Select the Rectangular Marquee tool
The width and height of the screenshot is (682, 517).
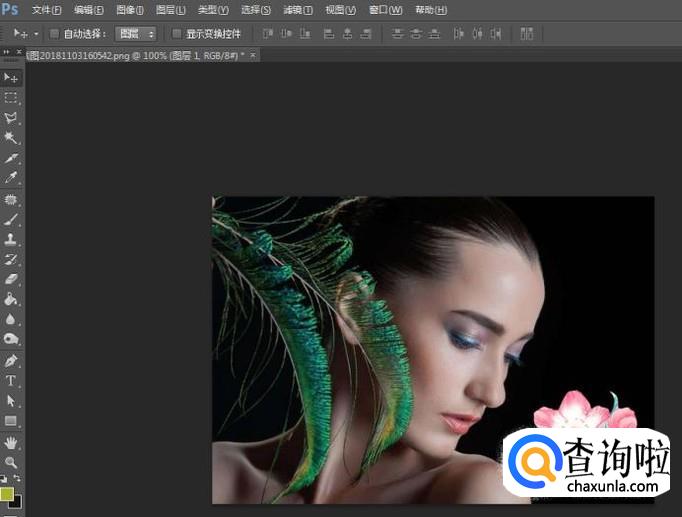click(x=11, y=97)
